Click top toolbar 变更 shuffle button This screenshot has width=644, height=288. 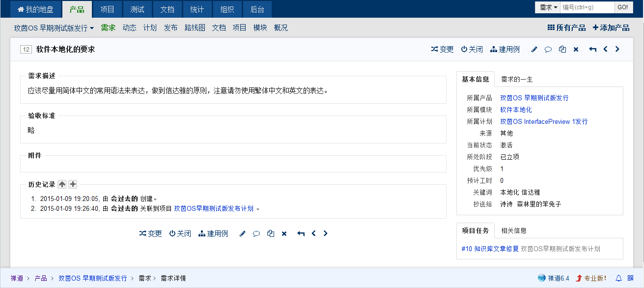point(443,50)
